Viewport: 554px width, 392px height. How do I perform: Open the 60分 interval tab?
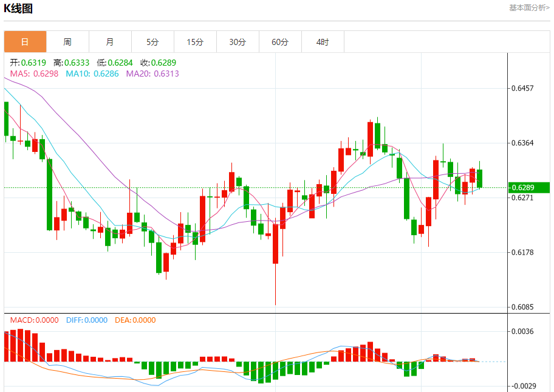click(280, 42)
